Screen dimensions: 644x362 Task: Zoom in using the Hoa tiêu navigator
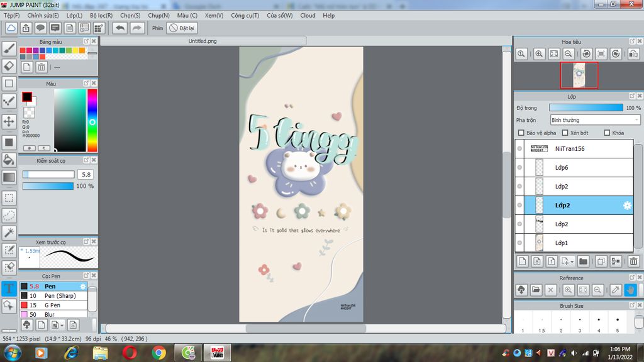(x=539, y=54)
